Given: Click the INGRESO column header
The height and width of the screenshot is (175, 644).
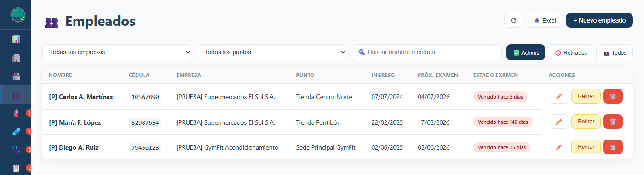Looking at the screenshot, I should coord(383,75).
